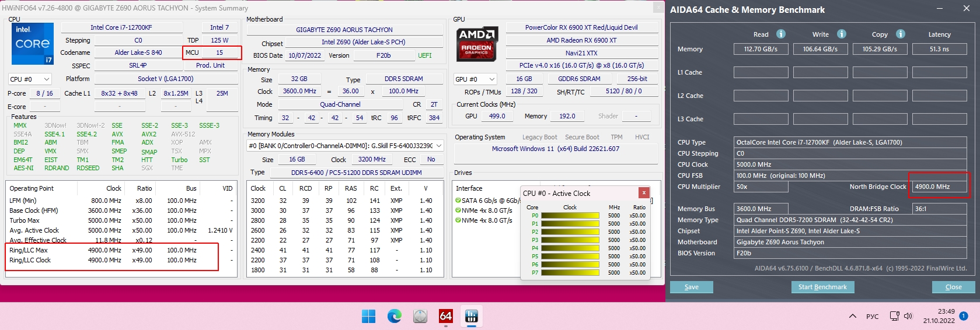Click the AVX2 feature flag
980x330 pixels.
[149, 134]
